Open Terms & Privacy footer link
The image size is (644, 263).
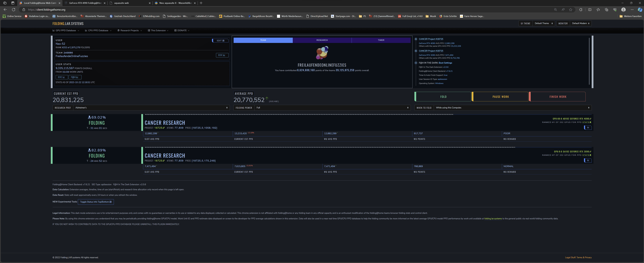[584, 257]
